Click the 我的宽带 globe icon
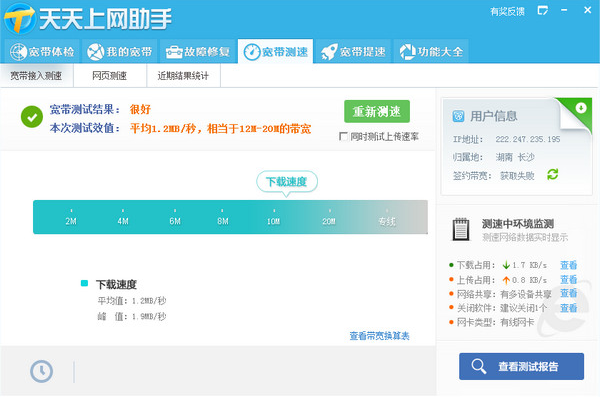612x397 pixels. [95, 52]
